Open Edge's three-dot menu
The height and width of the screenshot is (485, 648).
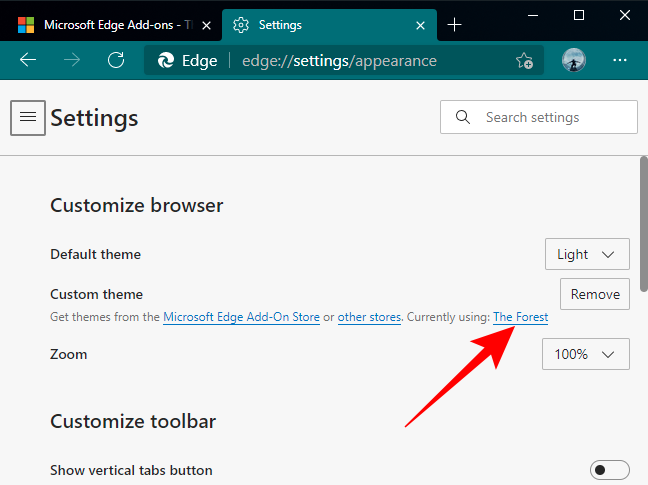coord(620,60)
